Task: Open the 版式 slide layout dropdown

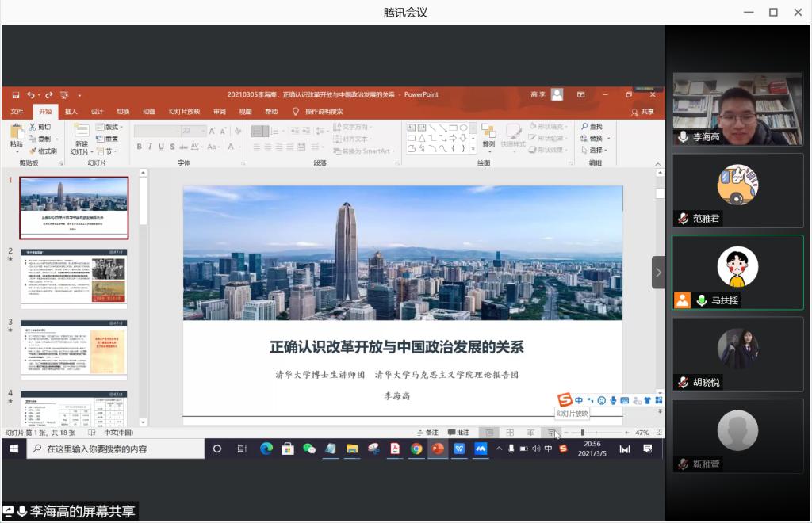Action: (110, 127)
